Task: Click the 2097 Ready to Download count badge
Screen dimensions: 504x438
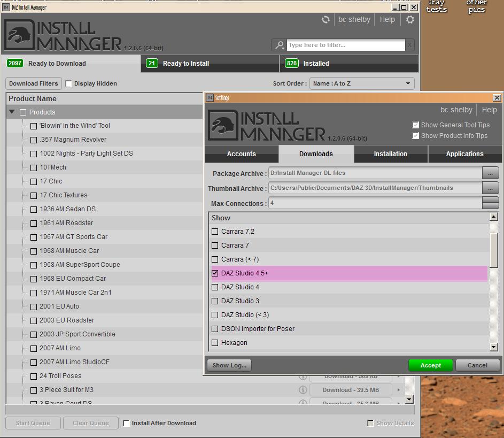Action: tap(15, 63)
